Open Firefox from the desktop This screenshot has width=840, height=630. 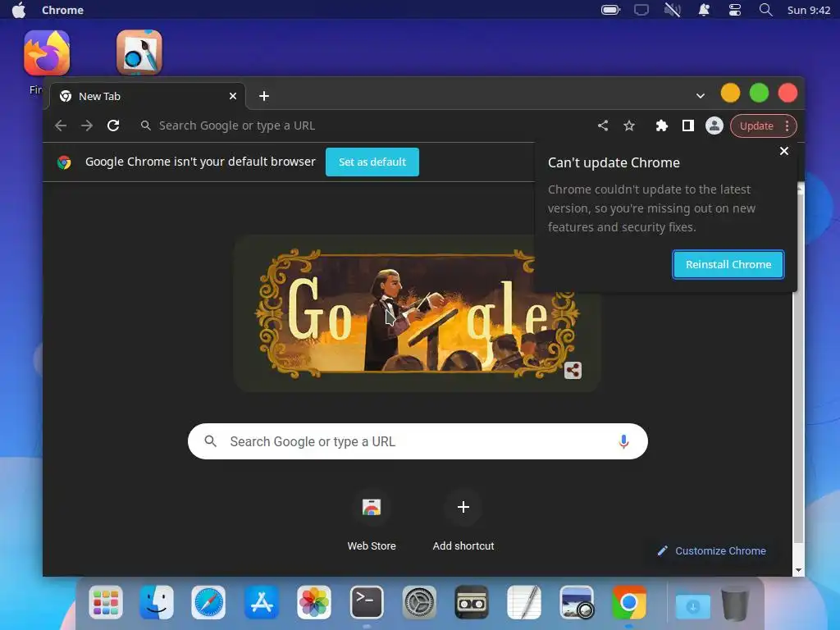point(47,52)
